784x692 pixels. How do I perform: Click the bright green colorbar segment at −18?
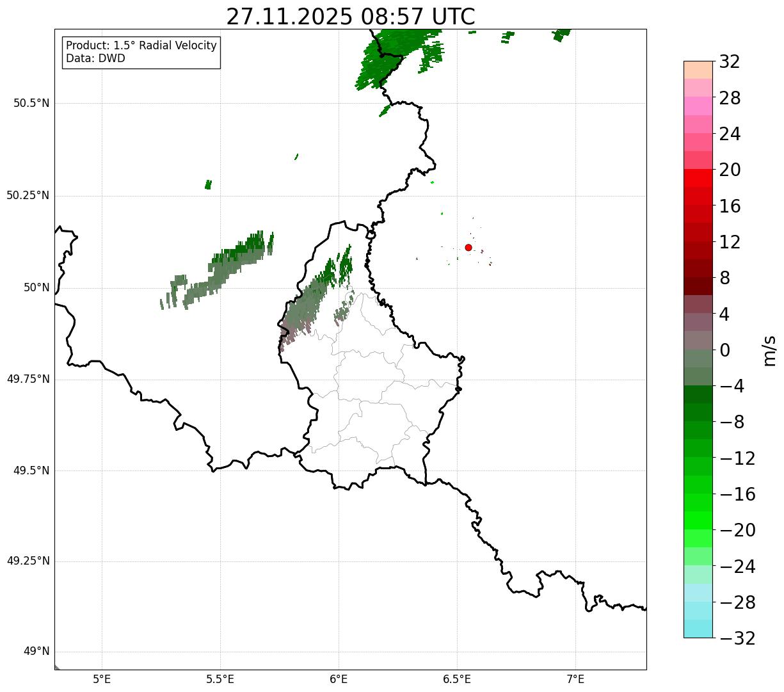pyautogui.click(x=698, y=520)
